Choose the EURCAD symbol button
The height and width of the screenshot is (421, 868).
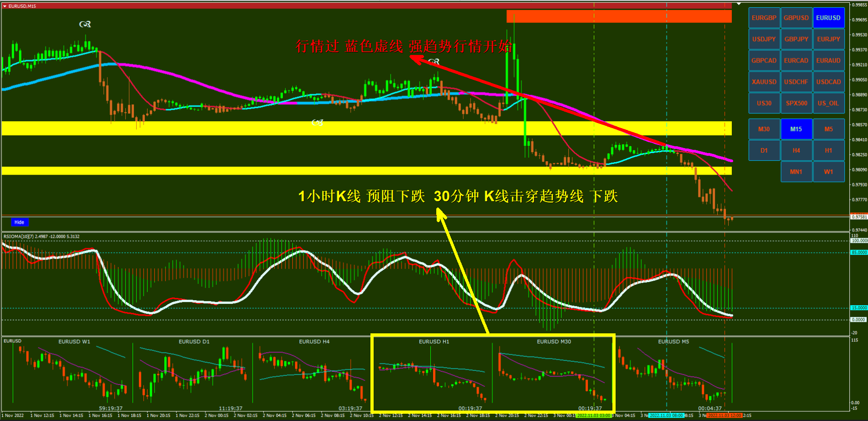[796, 60]
